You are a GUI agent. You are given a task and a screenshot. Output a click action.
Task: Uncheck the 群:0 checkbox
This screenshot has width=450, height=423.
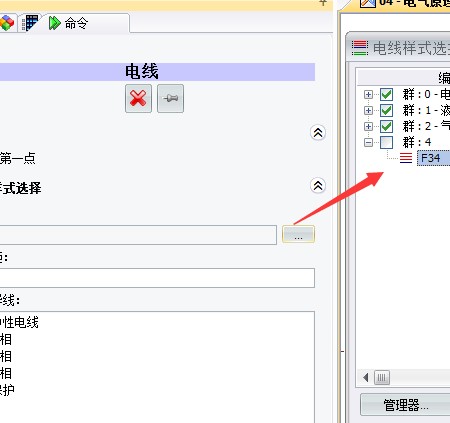click(x=386, y=94)
